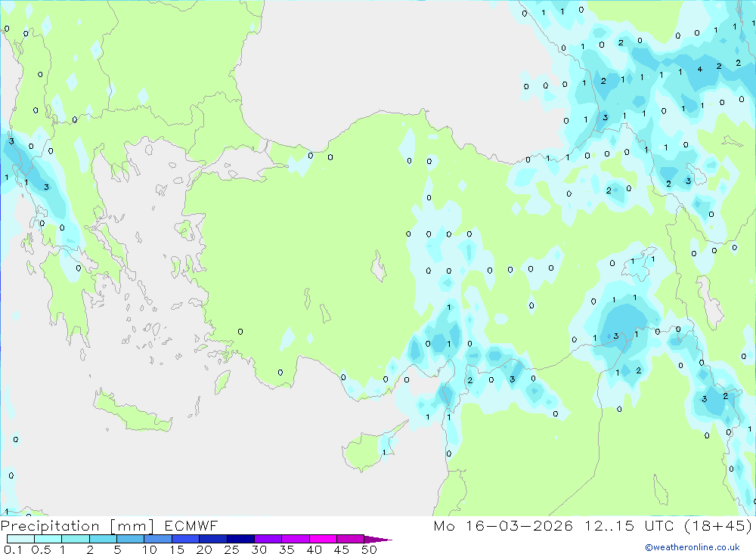
Task: Select the 45–50 mm legend color swatch
Action: [x=350, y=539]
